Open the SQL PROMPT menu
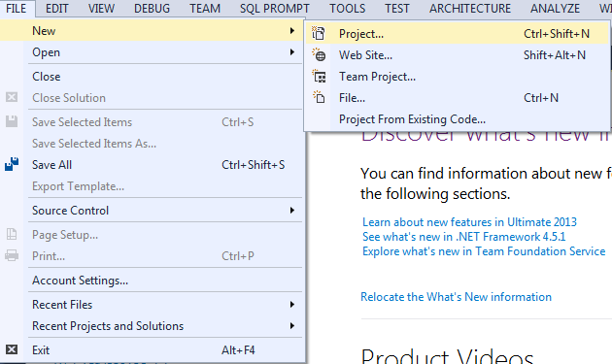Viewport: 612px width, 364px height. click(x=275, y=8)
